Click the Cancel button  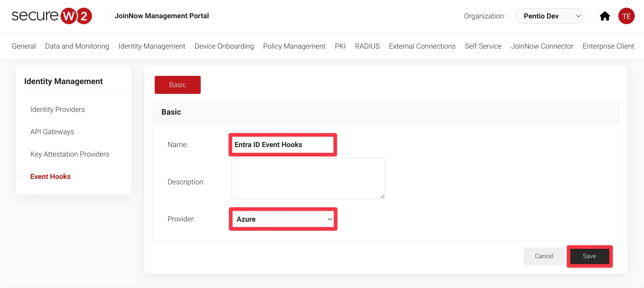coord(544,256)
